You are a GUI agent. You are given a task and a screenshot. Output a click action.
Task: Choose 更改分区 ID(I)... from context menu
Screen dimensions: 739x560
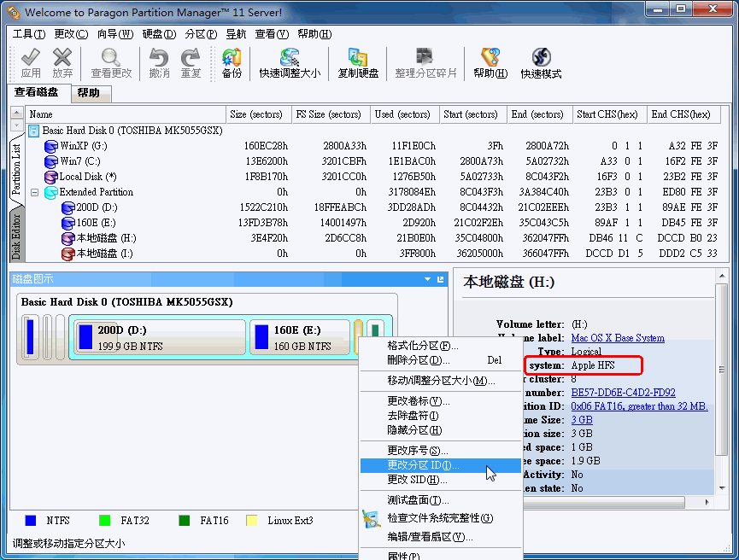point(441,465)
